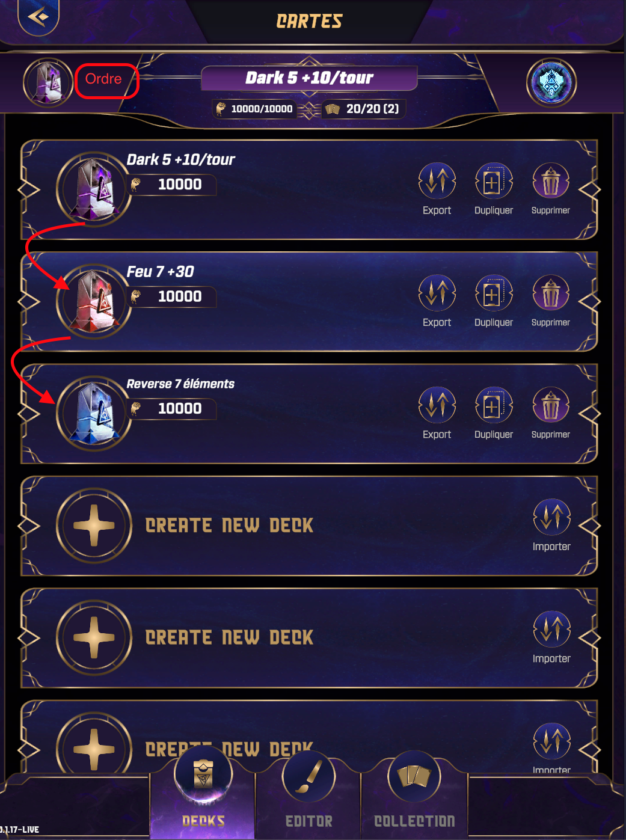Open the blue avatar emblem at top right
This screenshot has width=626, height=840.
551,83
